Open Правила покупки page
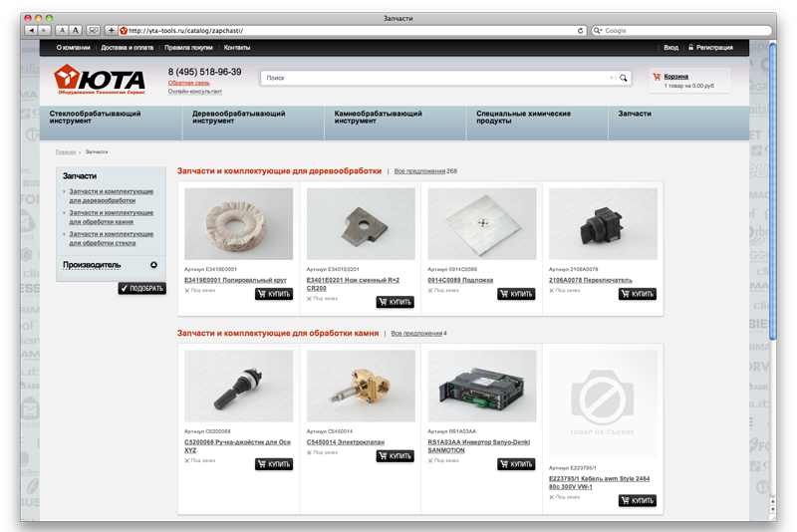 pyautogui.click(x=188, y=47)
